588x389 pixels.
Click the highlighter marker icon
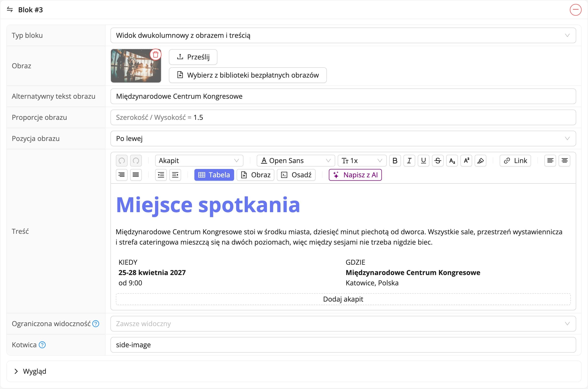[481, 161]
